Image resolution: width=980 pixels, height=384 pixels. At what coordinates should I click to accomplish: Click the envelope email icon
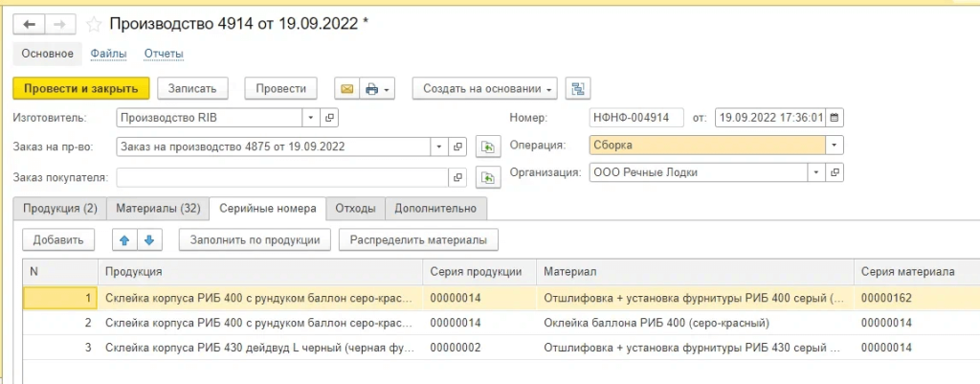tap(346, 89)
